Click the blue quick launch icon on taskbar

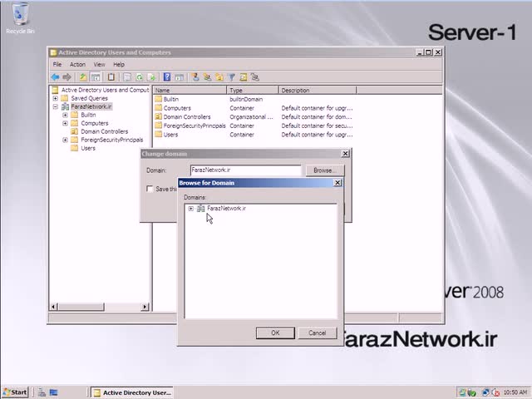point(53,392)
